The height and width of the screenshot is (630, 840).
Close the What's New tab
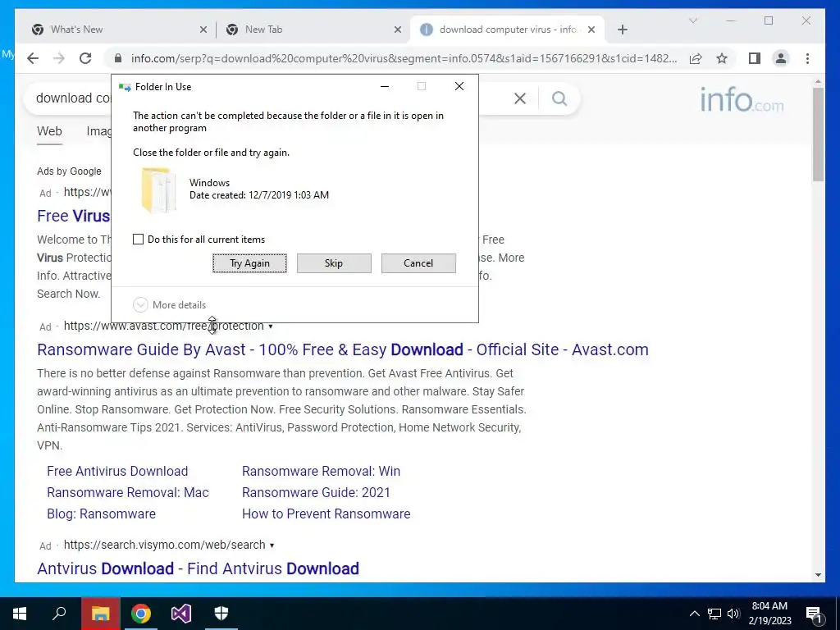pyautogui.click(x=203, y=30)
